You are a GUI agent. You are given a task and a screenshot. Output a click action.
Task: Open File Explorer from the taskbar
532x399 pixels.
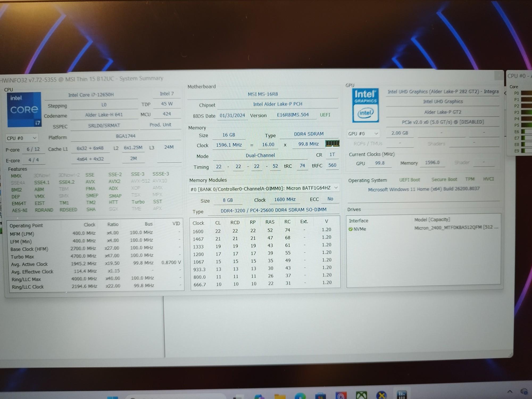tap(280, 396)
